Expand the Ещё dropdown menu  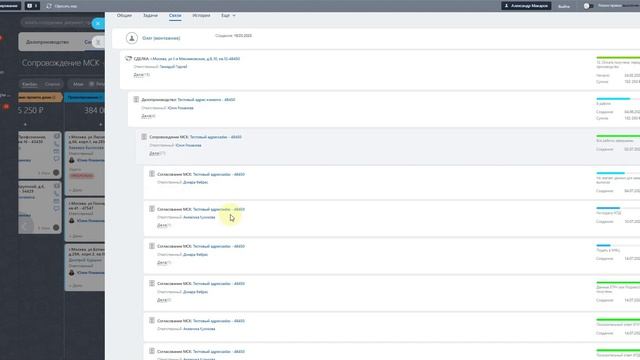[228, 16]
